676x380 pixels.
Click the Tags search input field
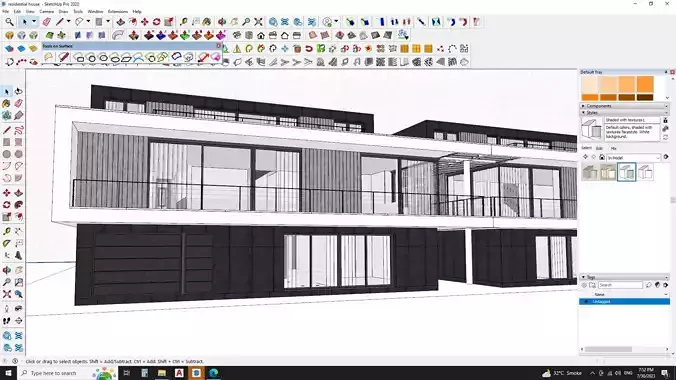[x=620, y=285]
